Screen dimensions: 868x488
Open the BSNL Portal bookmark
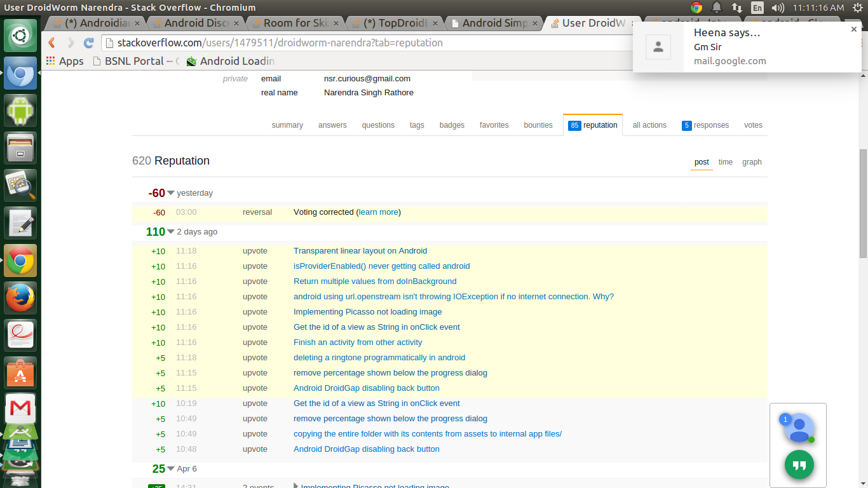tap(135, 61)
